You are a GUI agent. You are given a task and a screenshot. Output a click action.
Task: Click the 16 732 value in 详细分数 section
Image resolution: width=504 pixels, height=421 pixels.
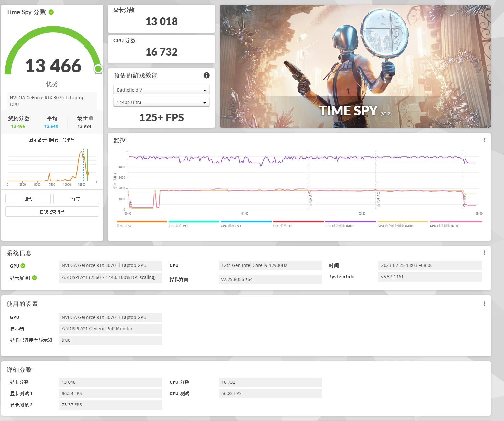coord(270,382)
